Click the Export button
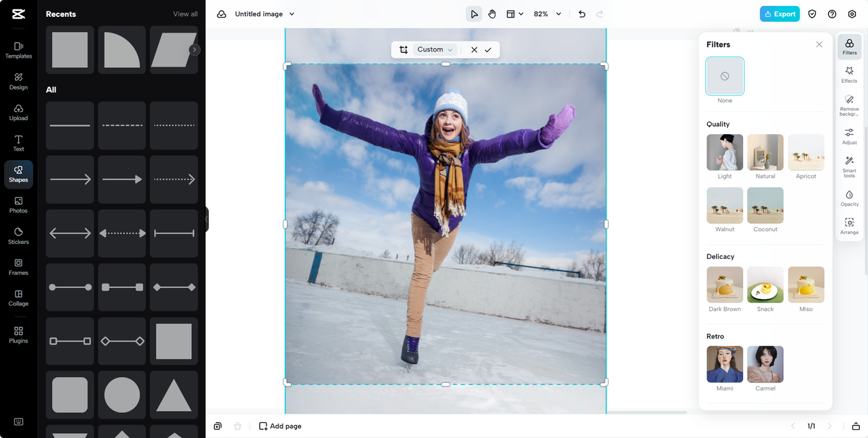 (x=780, y=14)
